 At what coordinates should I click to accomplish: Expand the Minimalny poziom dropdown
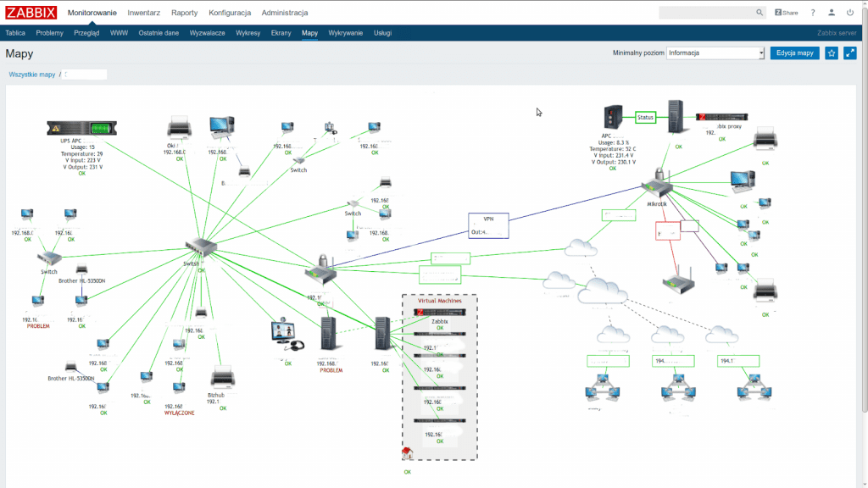715,53
